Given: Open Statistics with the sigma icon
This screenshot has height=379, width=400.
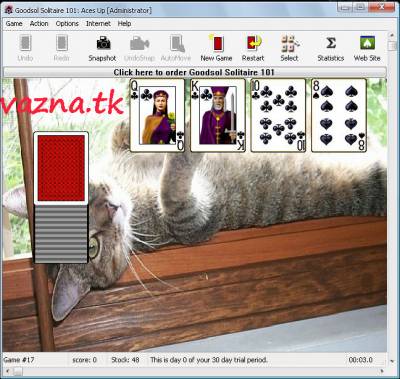Looking at the screenshot, I should coord(331,44).
